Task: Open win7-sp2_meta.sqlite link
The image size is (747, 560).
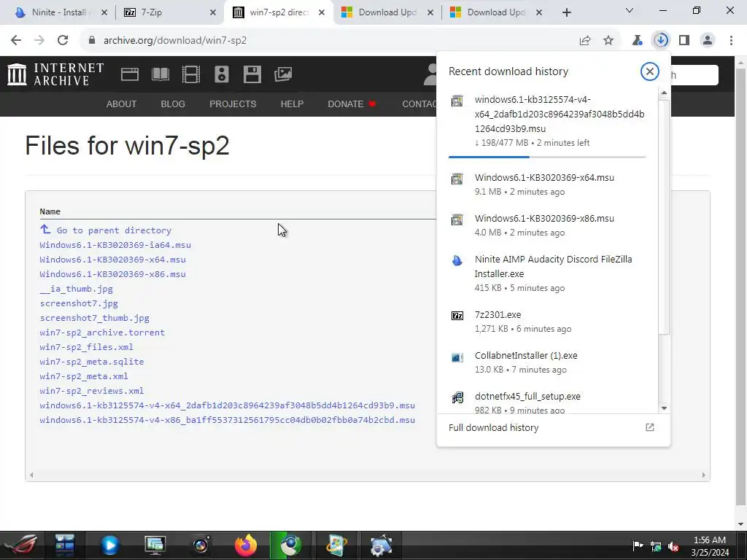Action: tap(91, 362)
